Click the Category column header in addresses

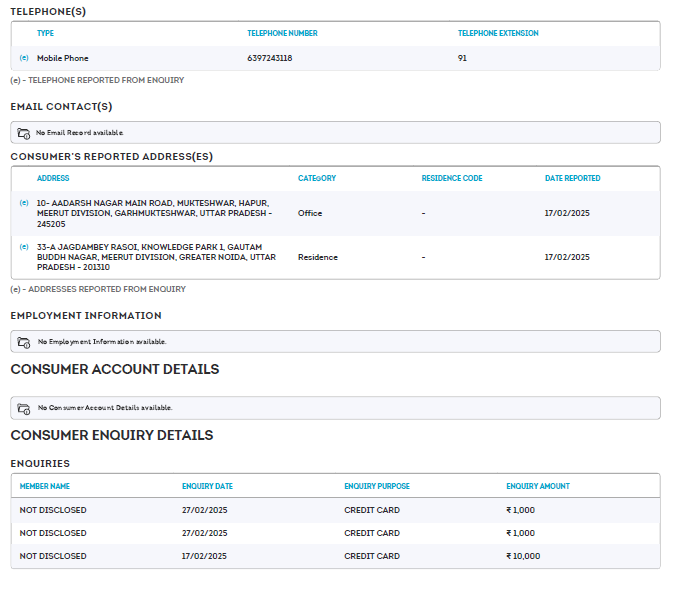pyautogui.click(x=317, y=178)
